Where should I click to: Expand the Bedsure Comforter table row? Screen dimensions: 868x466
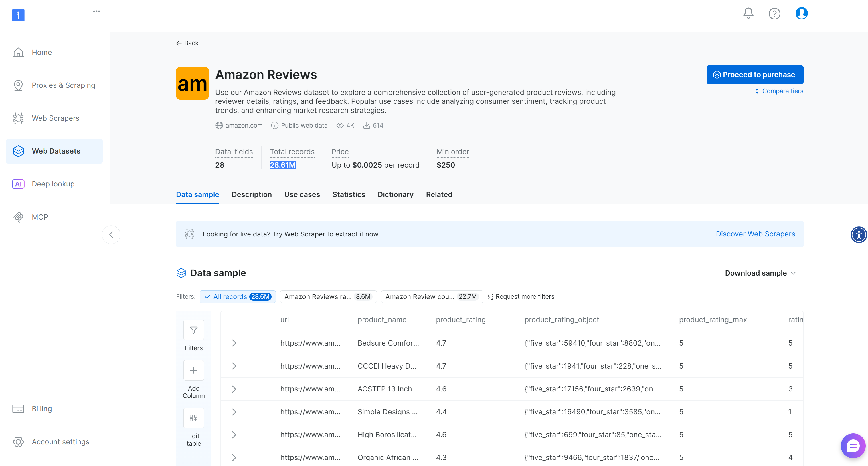[x=234, y=343]
